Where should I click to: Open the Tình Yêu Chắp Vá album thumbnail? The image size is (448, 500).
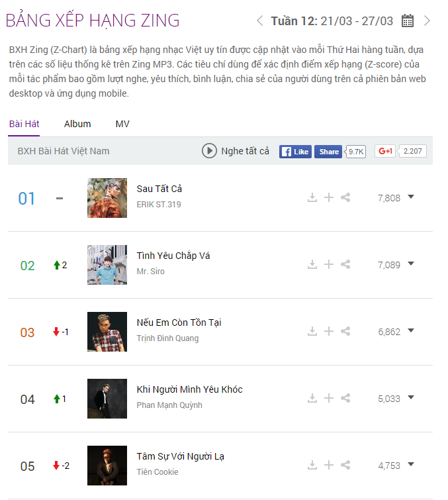pyautogui.click(x=107, y=265)
